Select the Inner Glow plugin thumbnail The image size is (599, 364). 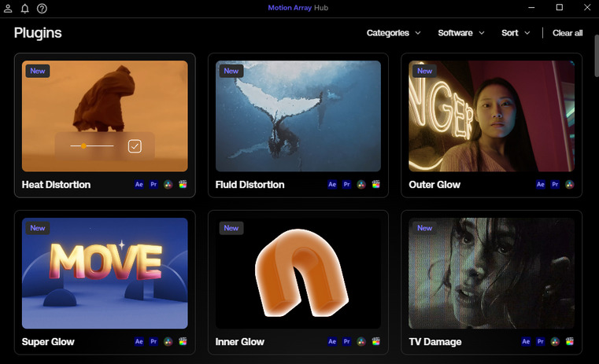298,273
